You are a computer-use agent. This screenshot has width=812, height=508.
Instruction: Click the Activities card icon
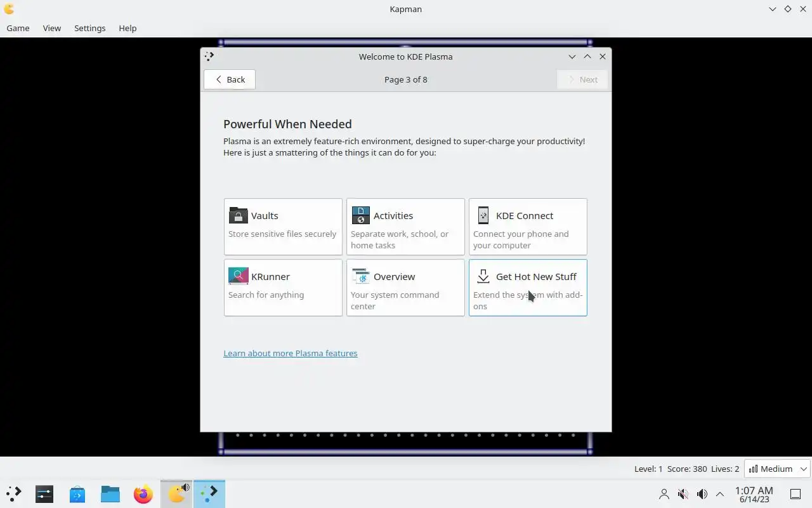tap(360, 215)
